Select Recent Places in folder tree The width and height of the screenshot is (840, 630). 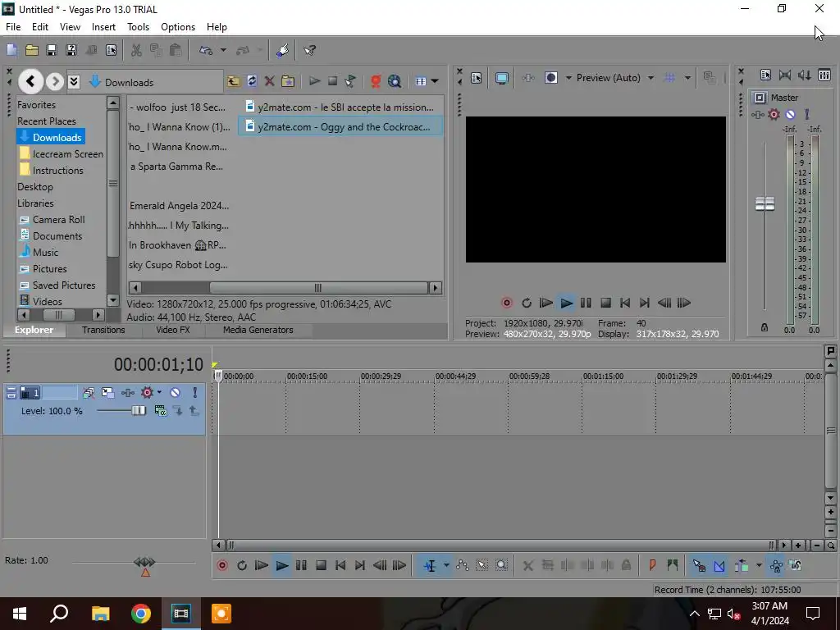coord(47,121)
